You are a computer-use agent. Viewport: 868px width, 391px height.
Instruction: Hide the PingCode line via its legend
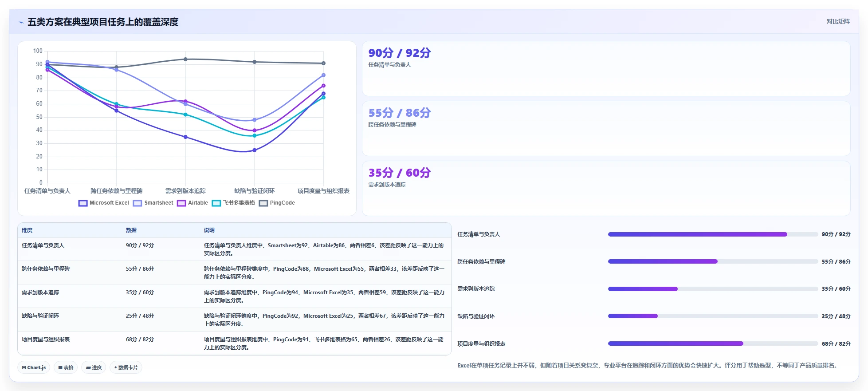point(277,203)
